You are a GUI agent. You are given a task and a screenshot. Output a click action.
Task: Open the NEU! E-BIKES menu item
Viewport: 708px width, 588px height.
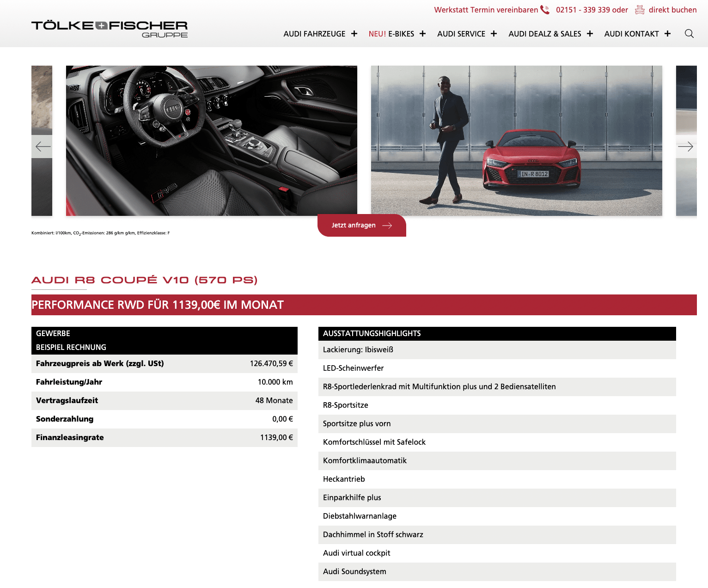[x=391, y=34]
